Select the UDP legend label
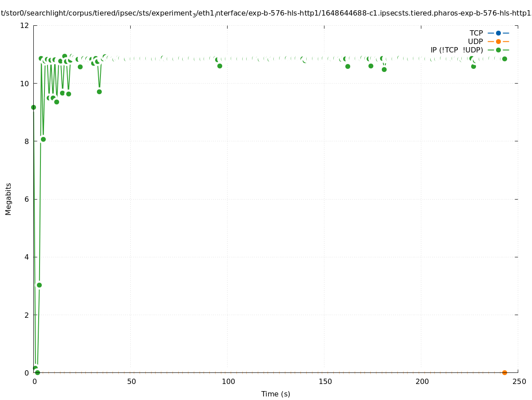 (x=475, y=41)
